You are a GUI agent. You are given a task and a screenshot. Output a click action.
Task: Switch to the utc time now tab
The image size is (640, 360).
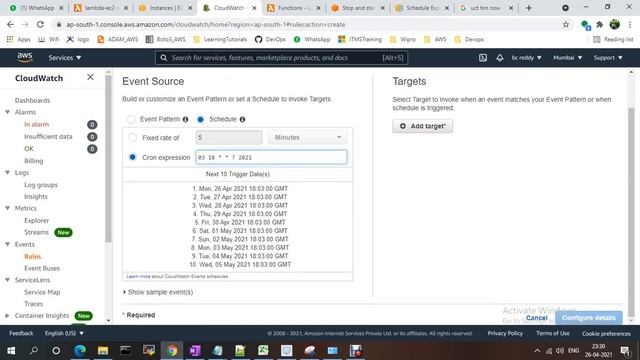click(x=486, y=8)
